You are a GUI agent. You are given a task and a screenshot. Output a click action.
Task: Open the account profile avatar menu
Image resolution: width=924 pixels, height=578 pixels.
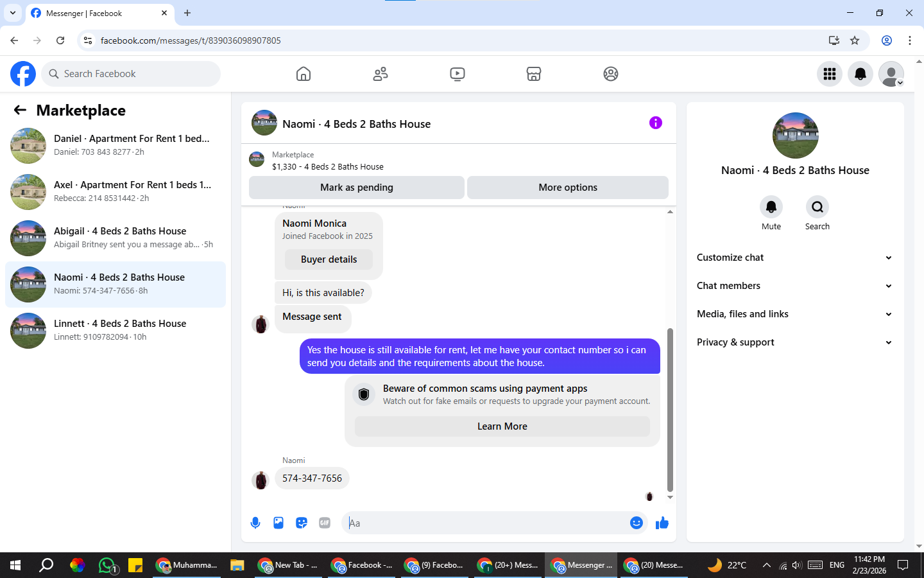click(x=891, y=74)
